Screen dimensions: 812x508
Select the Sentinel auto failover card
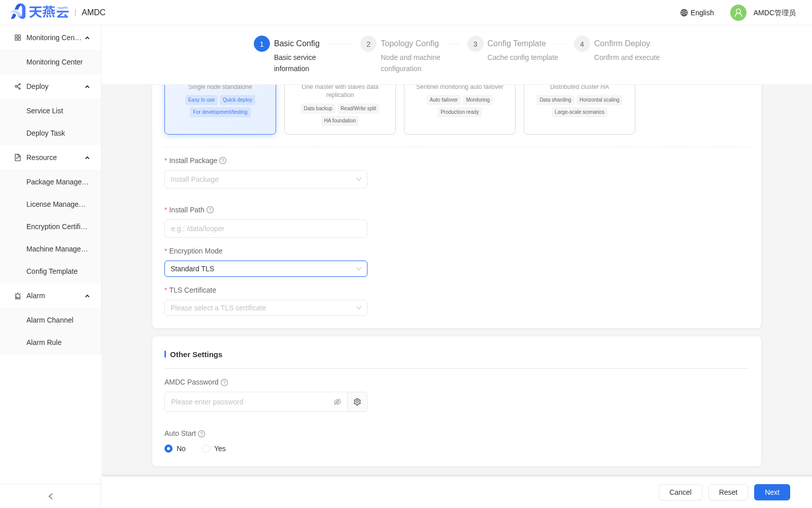tap(460, 109)
